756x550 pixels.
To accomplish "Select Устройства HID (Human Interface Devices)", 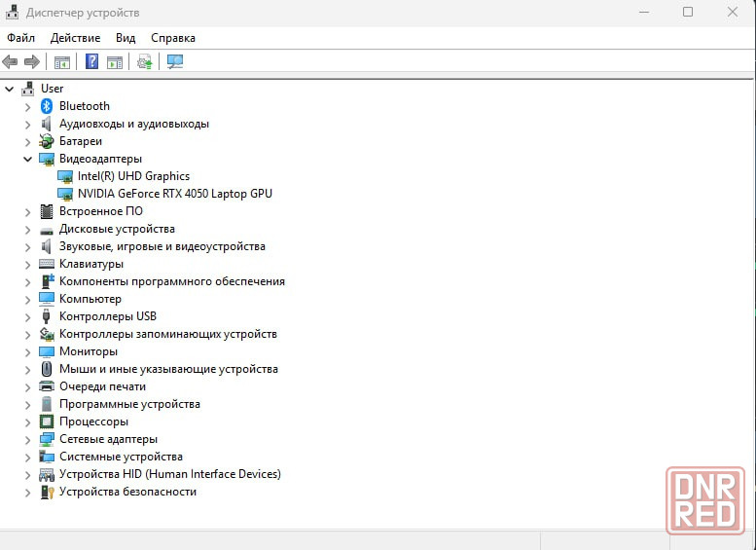I will [x=169, y=474].
